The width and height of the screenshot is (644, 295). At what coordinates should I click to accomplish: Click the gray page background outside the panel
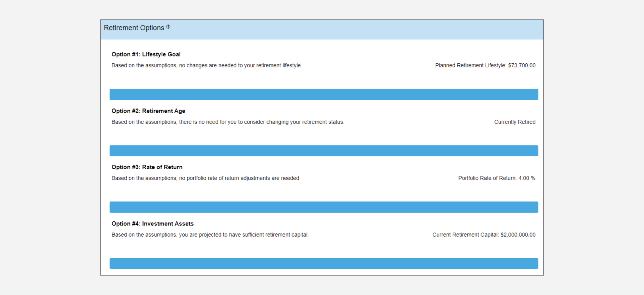tap(50, 151)
